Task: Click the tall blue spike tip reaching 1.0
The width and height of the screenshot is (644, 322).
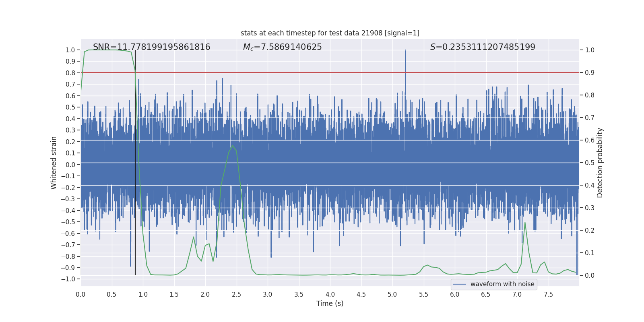Action: click(x=405, y=51)
